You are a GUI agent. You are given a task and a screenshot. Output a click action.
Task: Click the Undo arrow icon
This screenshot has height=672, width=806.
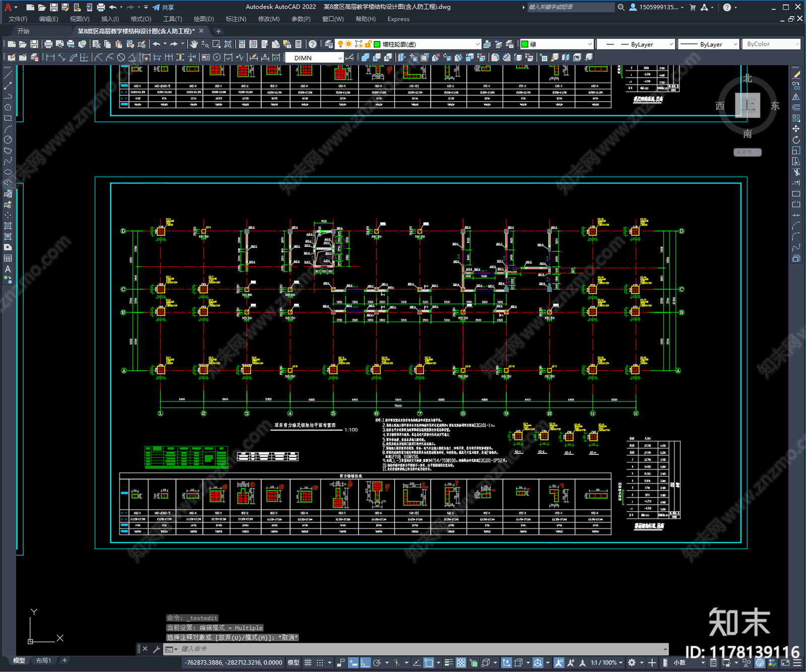[x=157, y=44]
